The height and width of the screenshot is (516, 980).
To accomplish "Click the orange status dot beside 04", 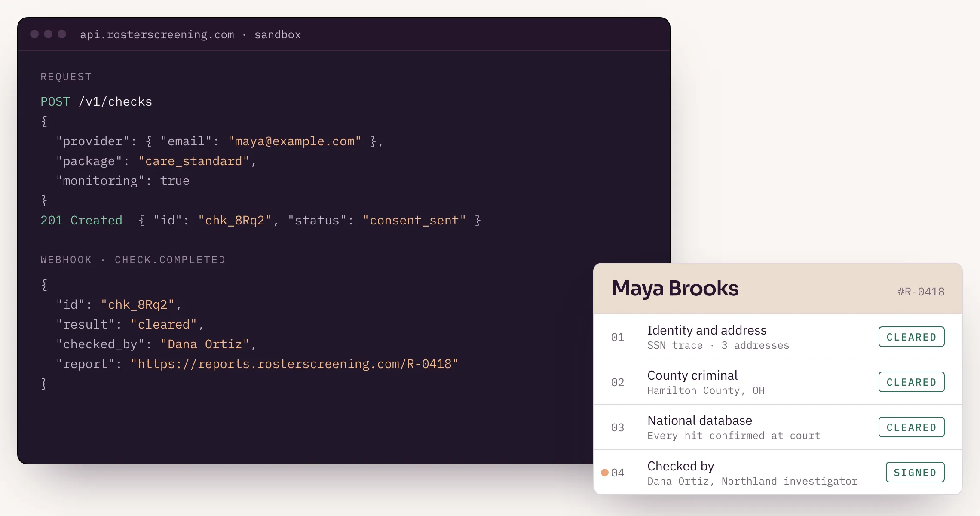I will click(x=604, y=473).
